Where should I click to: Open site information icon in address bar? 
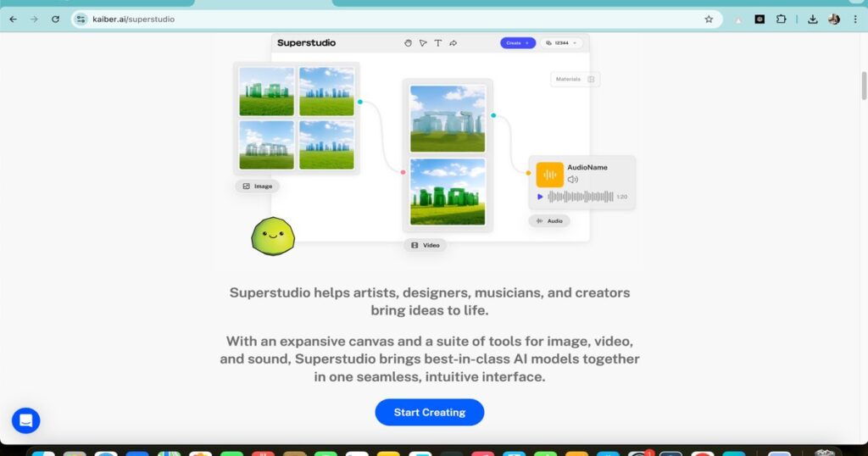click(x=81, y=19)
